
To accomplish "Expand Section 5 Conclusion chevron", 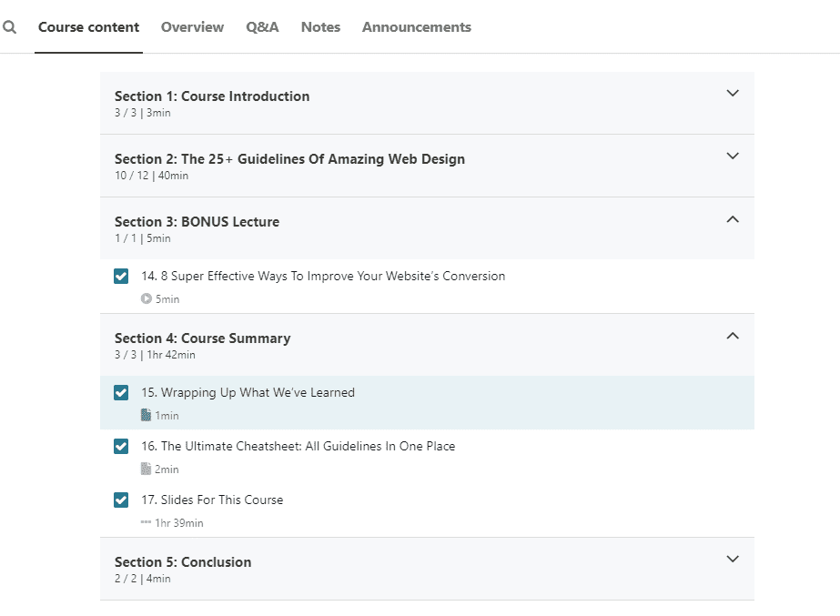I will pyautogui.click(x=733, y=559).
